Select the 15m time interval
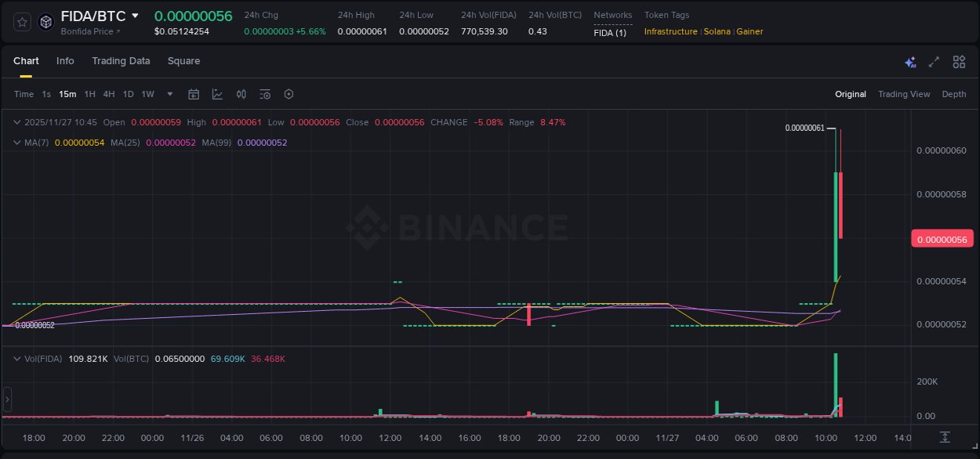The width and height of the screenshot is (980, 459). coord(67,94)
